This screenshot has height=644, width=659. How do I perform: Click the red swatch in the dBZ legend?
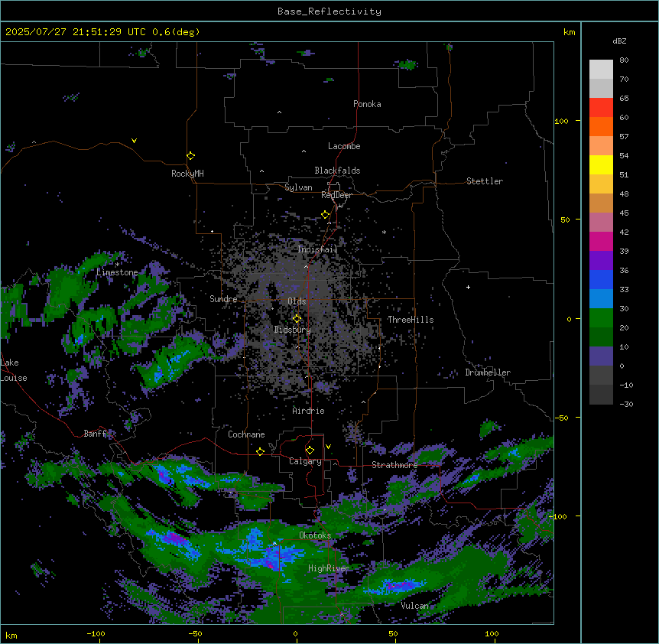click(601, 107)
